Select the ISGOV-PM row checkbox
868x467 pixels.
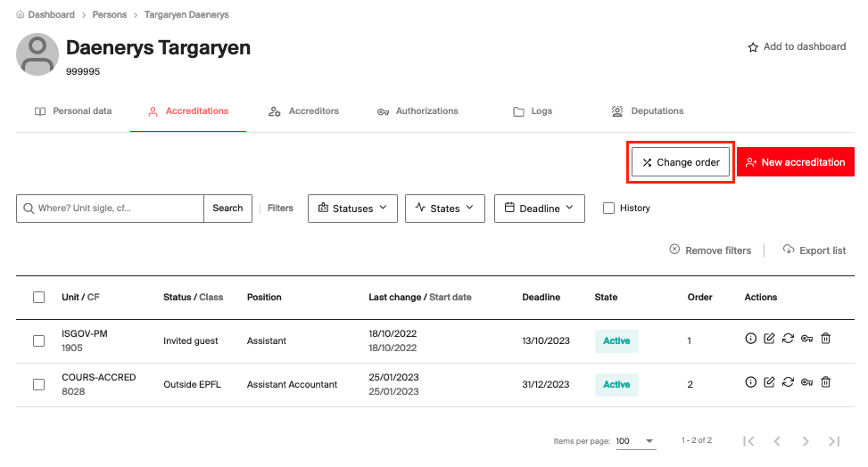pos(39,340)
